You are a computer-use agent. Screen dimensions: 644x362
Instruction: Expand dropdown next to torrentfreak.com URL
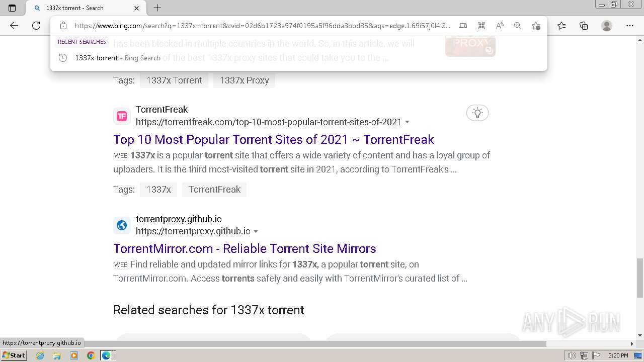click(x=407, y=122)
